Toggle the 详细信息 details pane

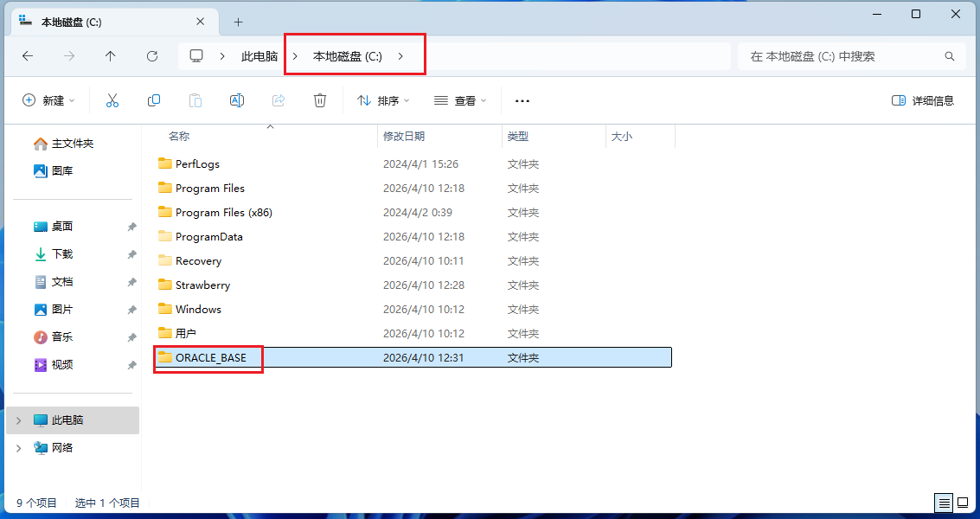tap(923, 100)
